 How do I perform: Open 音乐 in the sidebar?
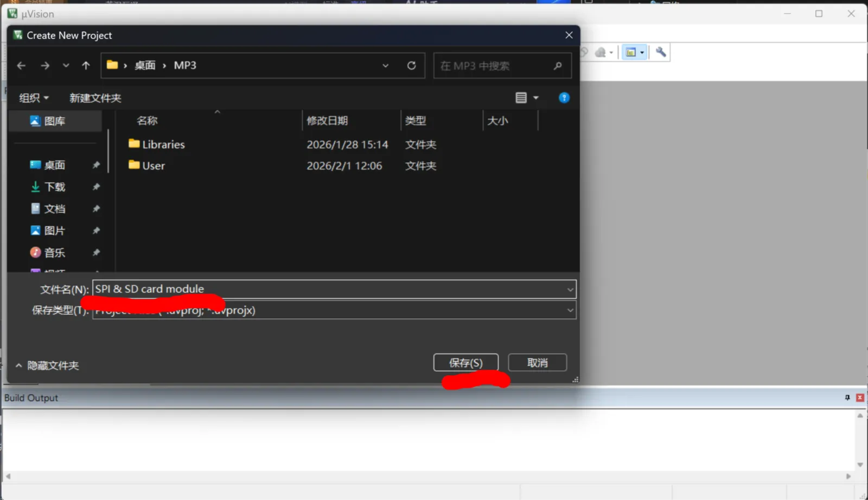click(x=54, y=252)
